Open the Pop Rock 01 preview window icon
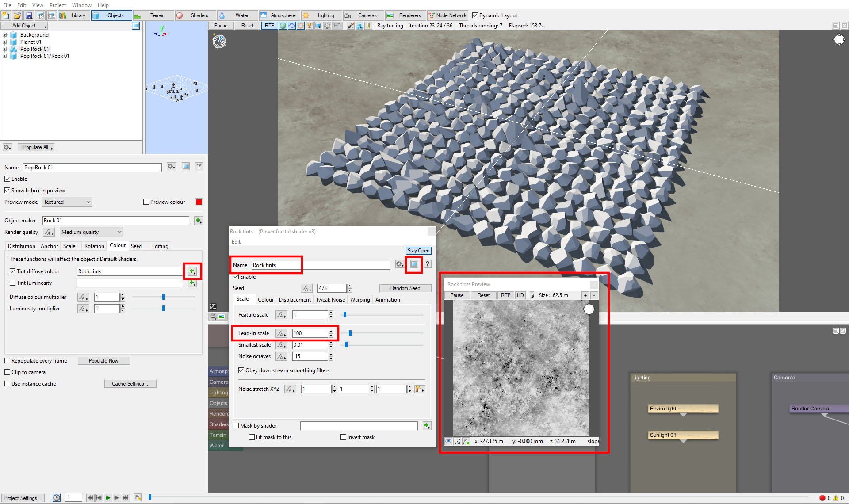The height and width of the screenshot is (504, 849). tap(186, 167)
